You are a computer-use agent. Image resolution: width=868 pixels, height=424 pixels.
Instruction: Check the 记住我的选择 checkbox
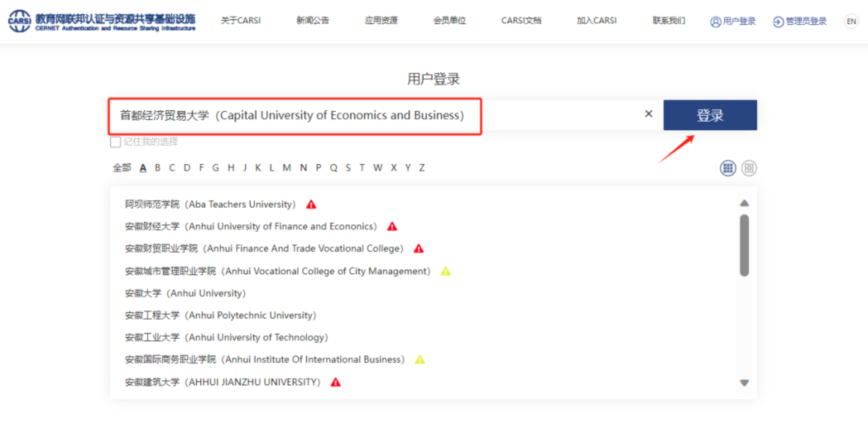click(x=115, y=142)
